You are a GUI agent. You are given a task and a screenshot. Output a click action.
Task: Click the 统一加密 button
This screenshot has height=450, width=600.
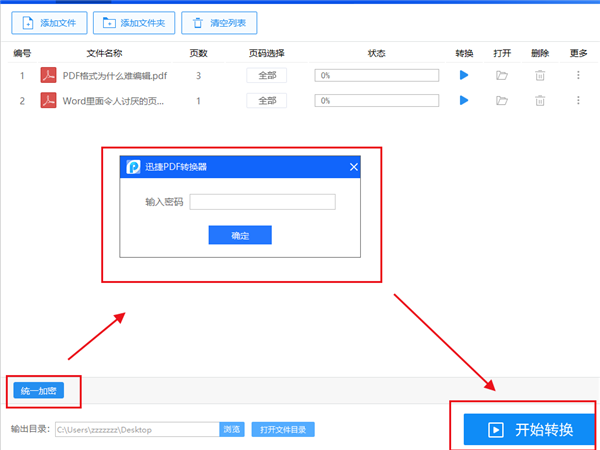coord(39,390)
